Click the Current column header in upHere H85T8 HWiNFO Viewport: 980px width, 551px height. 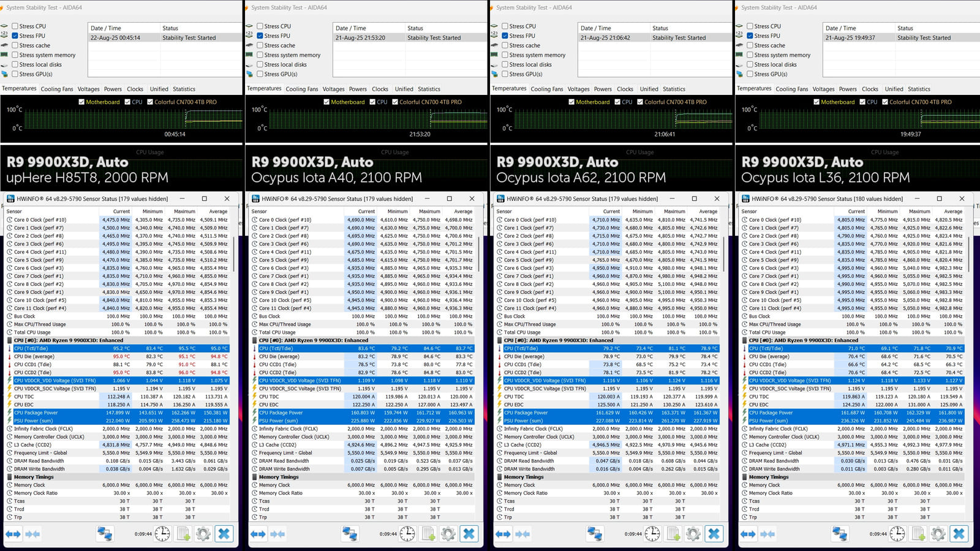pyautogui.click(x=116, y=211)
